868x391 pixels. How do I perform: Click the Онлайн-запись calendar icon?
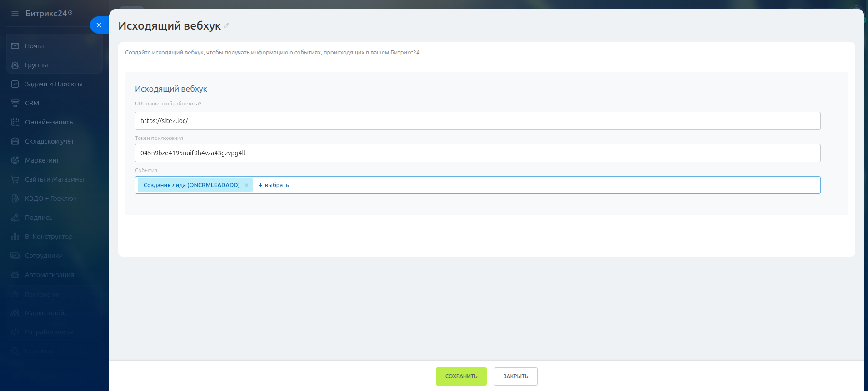15,122
